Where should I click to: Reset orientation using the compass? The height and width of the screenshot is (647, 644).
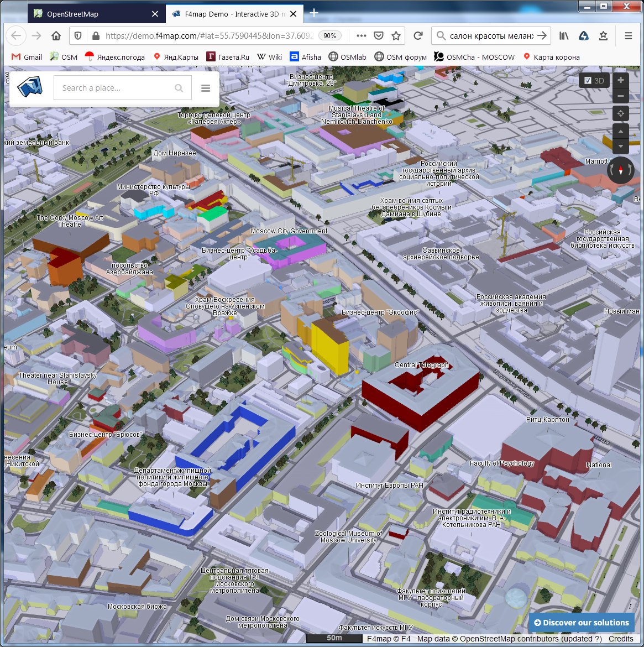[x=620, y=170]
